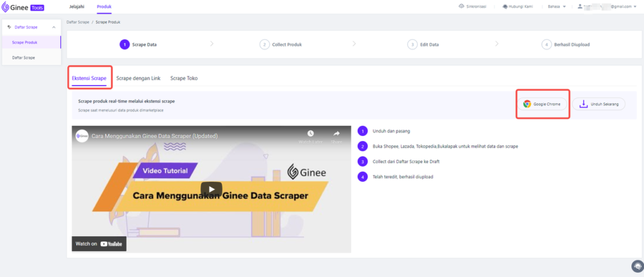The width and height of the screenshot is (644, 277).
Task: Switch to Ekstensi Scrape tab
Action: [89, 78]
